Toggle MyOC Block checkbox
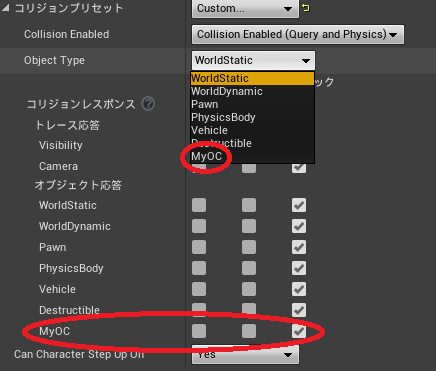This screenshot has height=371, width=436. (x=299, y=331)
